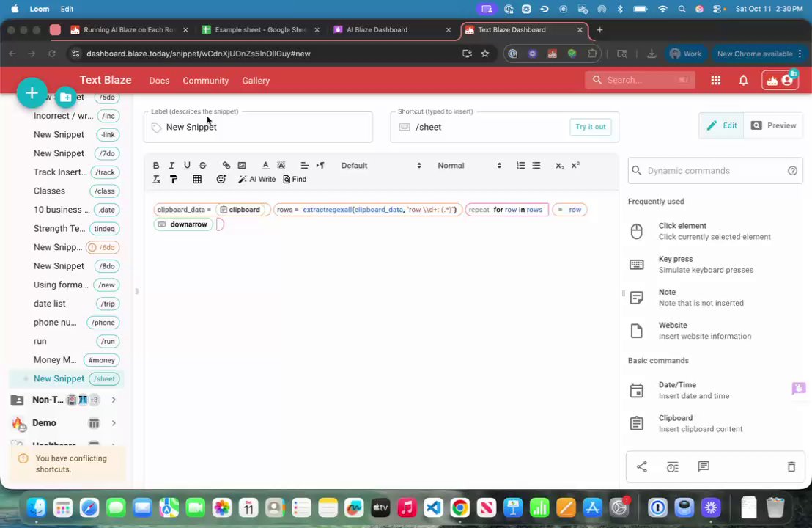Screen dimensions: 812x528
Task: Switch to Edit mode
Action: click(x=721, y=125)
